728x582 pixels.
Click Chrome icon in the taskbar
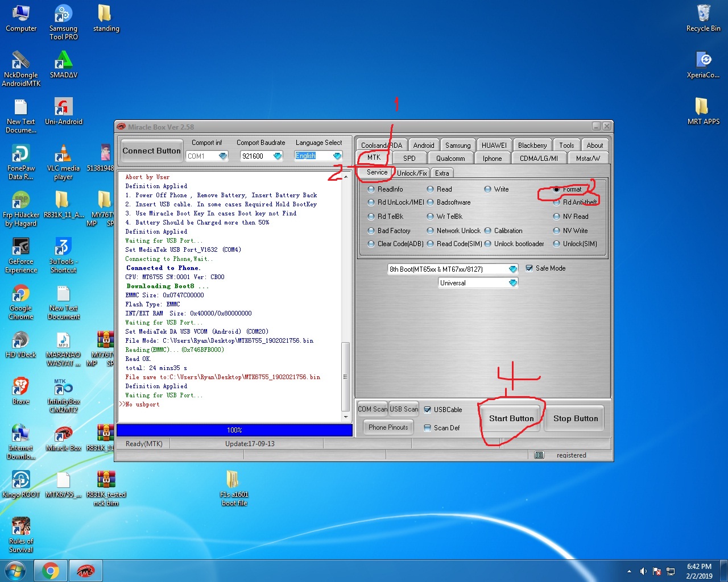click(51, 571)
